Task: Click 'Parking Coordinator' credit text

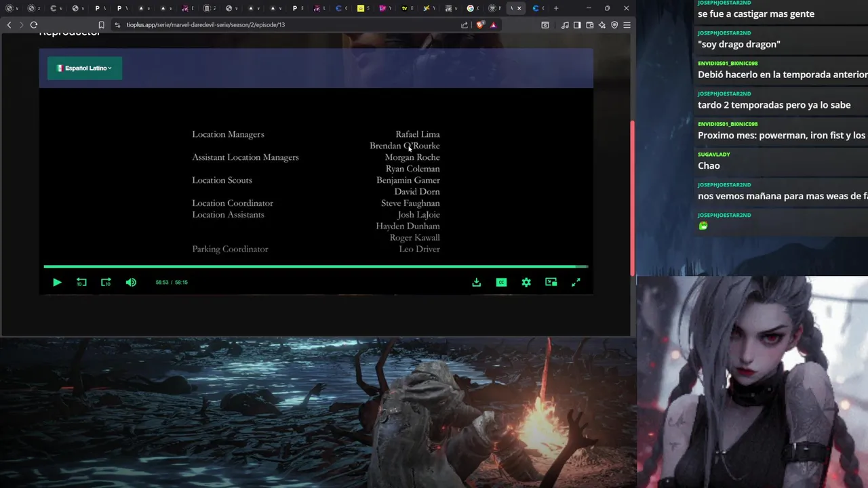Action: pos(230,249)
